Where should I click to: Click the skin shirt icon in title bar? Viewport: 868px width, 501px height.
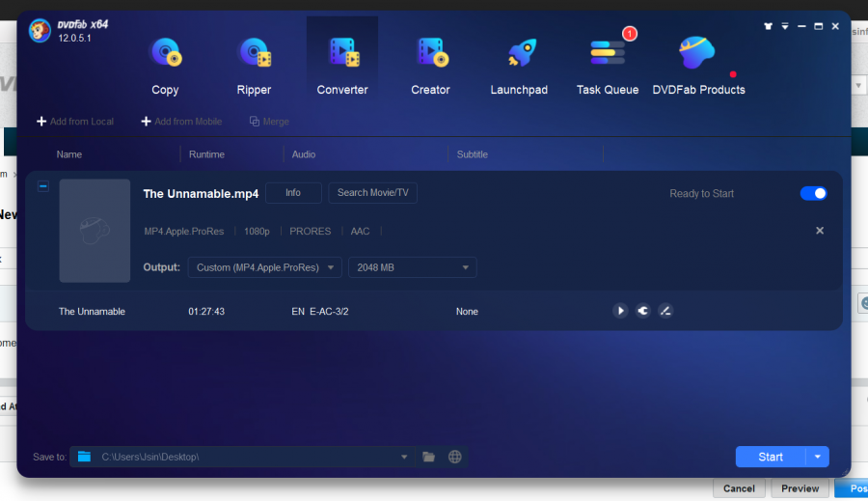point(768,26)
